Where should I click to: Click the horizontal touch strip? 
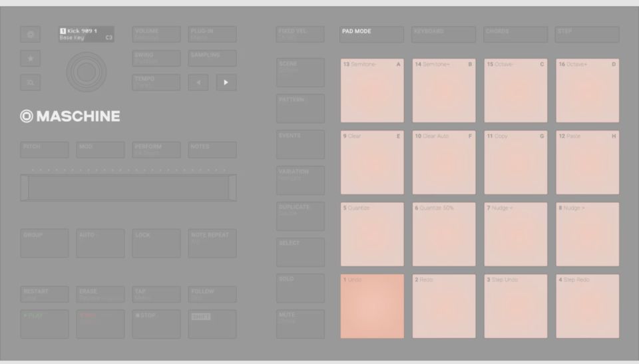point(128,188)
